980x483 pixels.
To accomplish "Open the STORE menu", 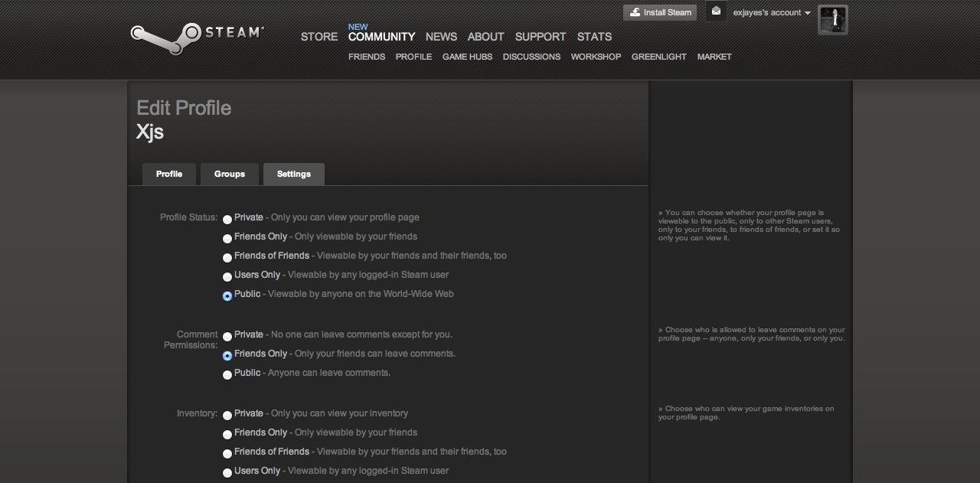I will 319,37.
